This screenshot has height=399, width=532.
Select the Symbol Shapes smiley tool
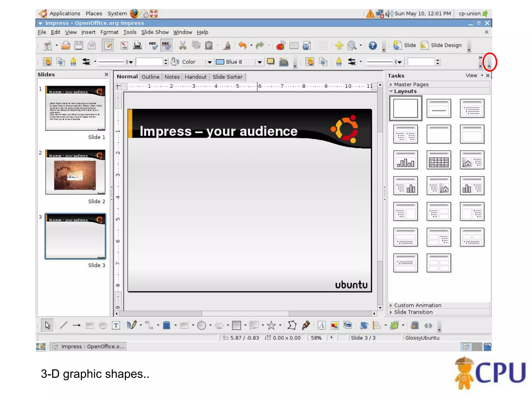(201, 325)
